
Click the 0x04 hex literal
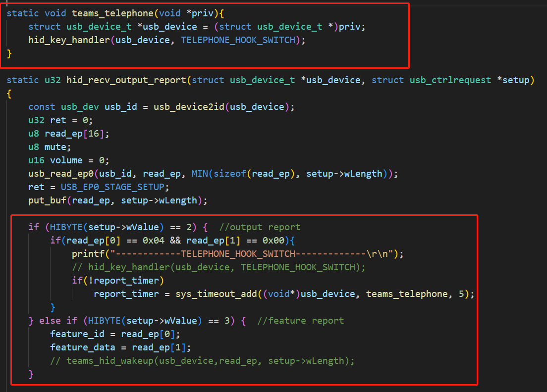click(153, 241)
